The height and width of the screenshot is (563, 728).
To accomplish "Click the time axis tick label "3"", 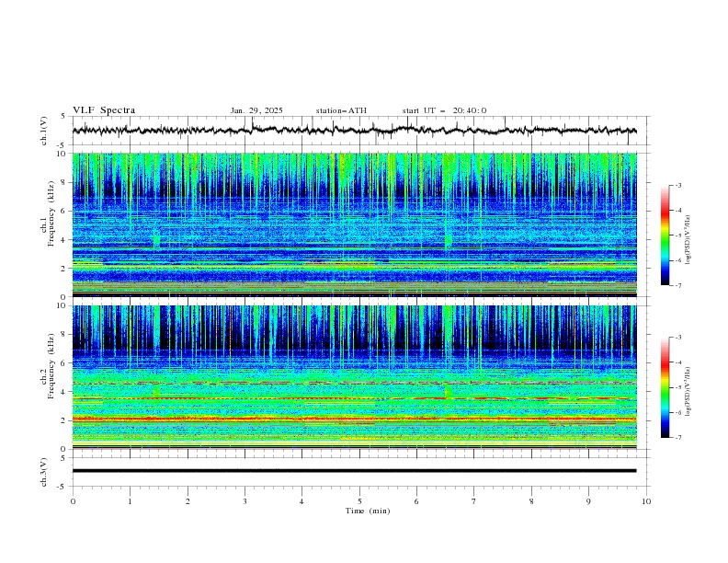I will click(245, 501).
